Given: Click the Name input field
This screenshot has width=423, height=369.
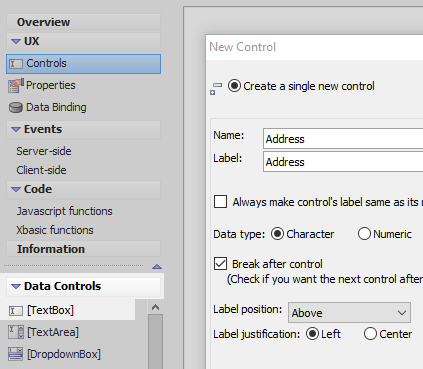Looking at the screenshot, I should tap(343, 139).
